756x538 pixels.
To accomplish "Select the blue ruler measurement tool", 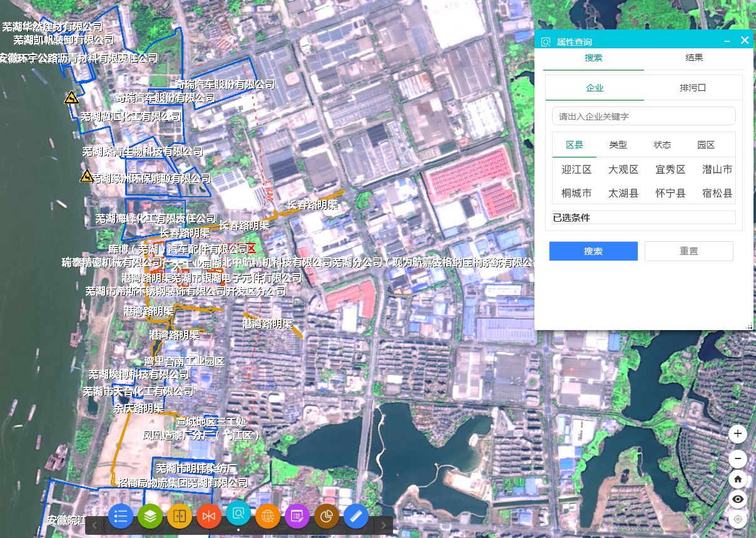I will point(356,517).
